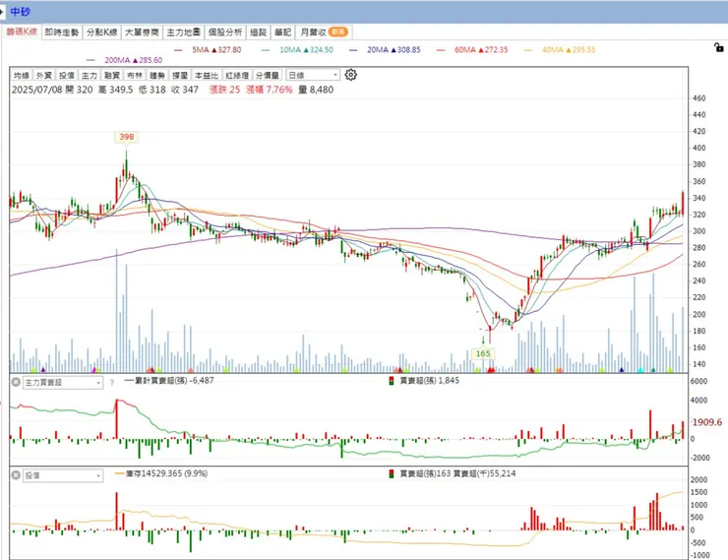
Task: Click the 165 low price marker
Action: pos(483,353)
